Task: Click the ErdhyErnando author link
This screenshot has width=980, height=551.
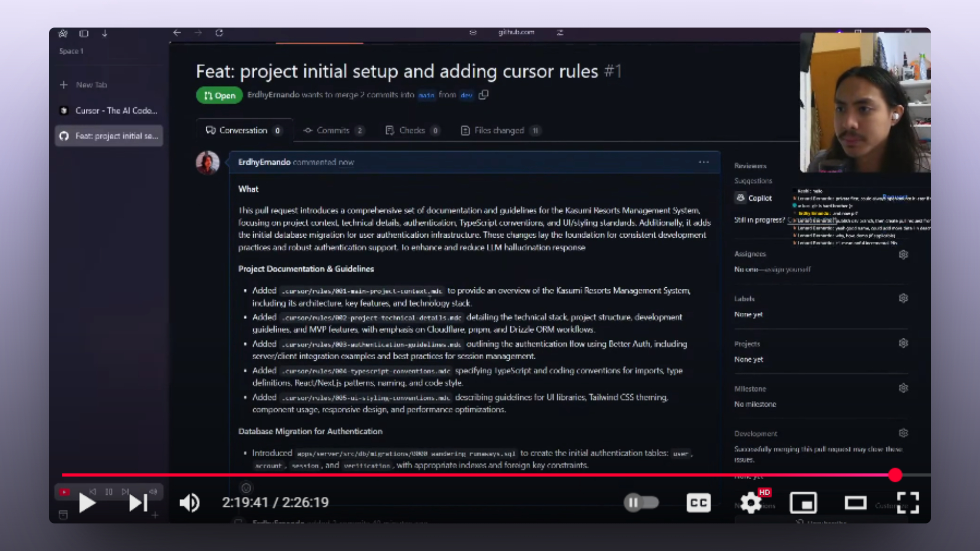Action: coord(264,162)
